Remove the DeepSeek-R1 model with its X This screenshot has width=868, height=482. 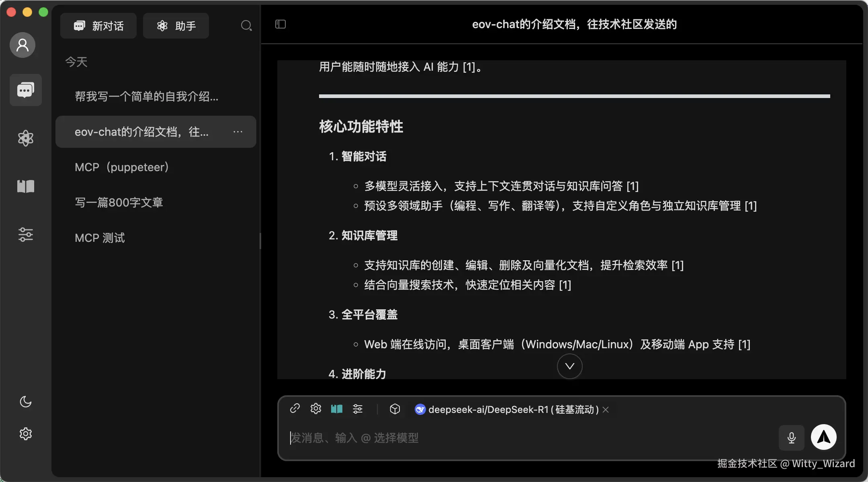606,409
